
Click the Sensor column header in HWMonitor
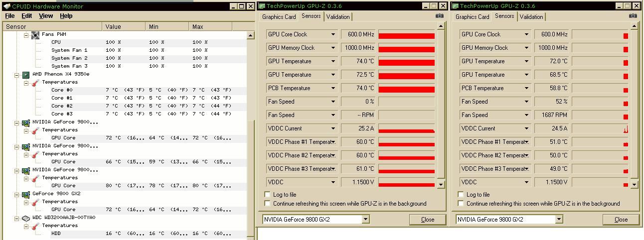(x=52, y=26)
